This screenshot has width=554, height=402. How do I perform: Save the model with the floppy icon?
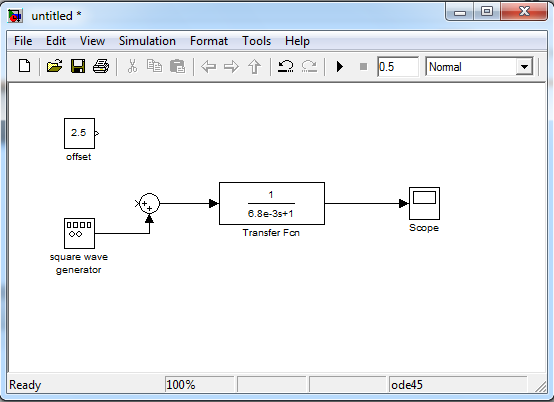[x=78, y=66]
